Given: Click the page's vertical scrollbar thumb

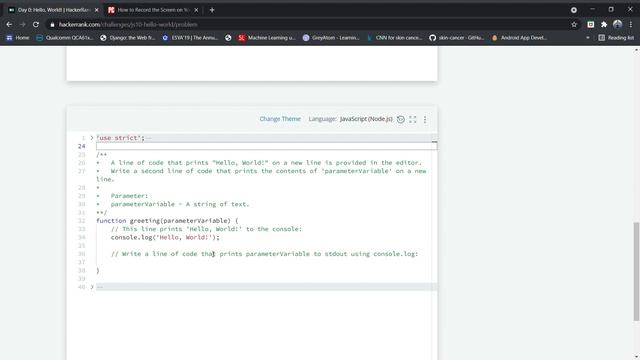Looking at the screenshot, I should (636, 271).
